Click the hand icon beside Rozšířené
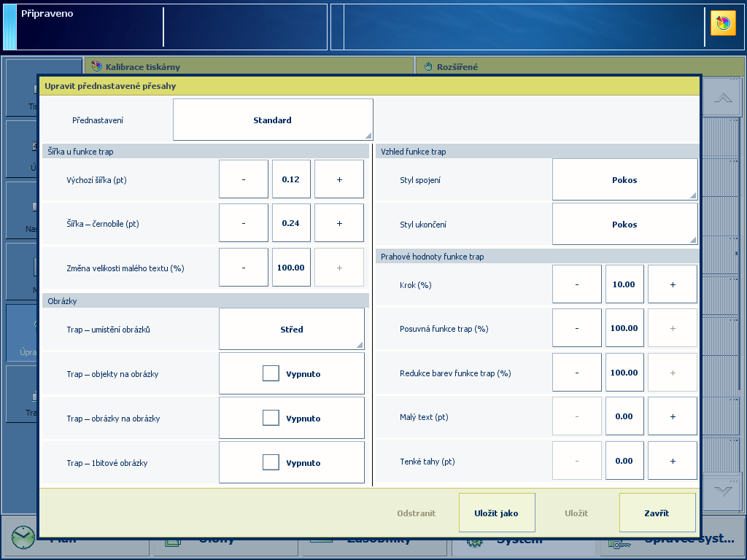Viewport: 747px width, 560px height. point(428,66)
